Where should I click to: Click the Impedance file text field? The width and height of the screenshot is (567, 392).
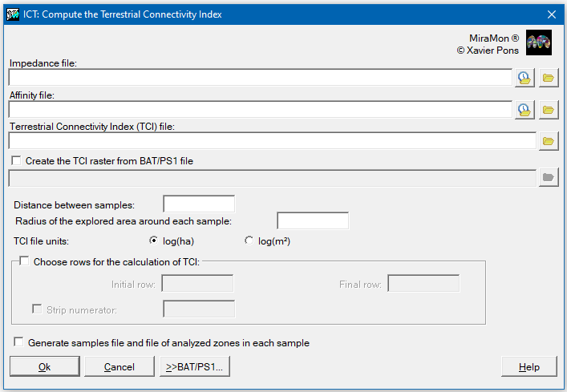pyautogui.click(x=260, y=78)
